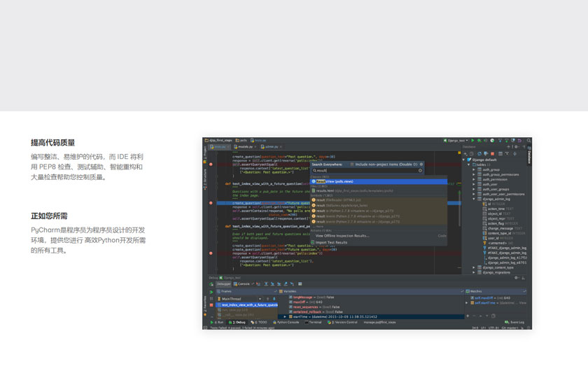Click breakpoint dot on highlighted create_question line

tap(211, 203)
